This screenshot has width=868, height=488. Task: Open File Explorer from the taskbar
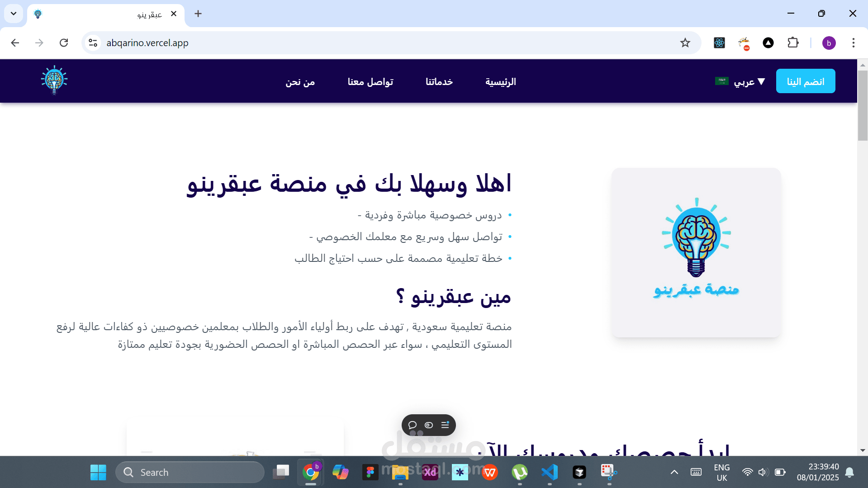tap(400, 472)
